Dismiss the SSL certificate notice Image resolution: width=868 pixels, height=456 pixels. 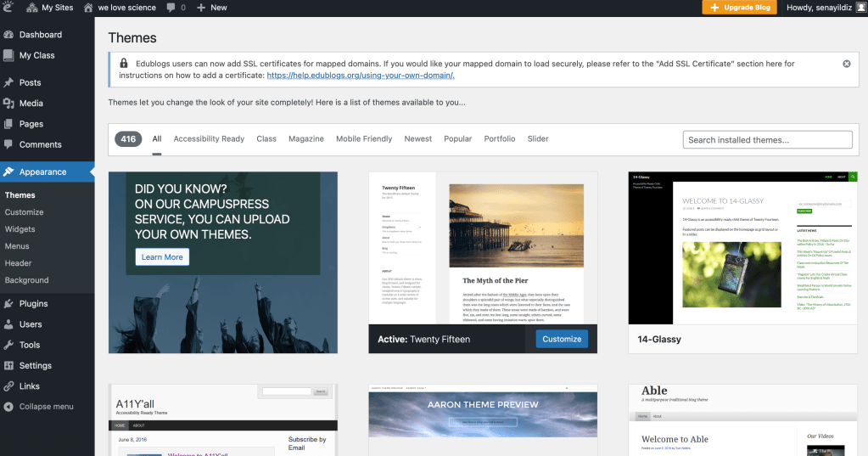click(846, 64)
